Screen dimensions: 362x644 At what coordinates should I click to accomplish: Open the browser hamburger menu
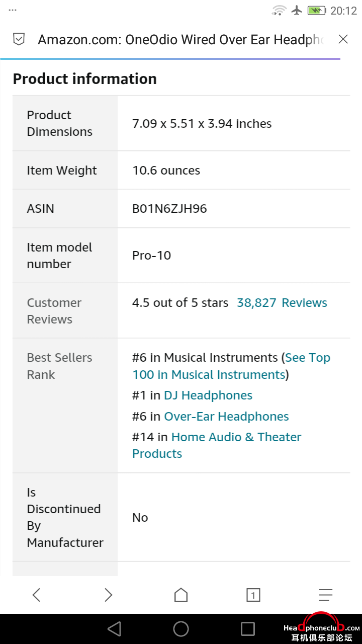pos(326,595)
